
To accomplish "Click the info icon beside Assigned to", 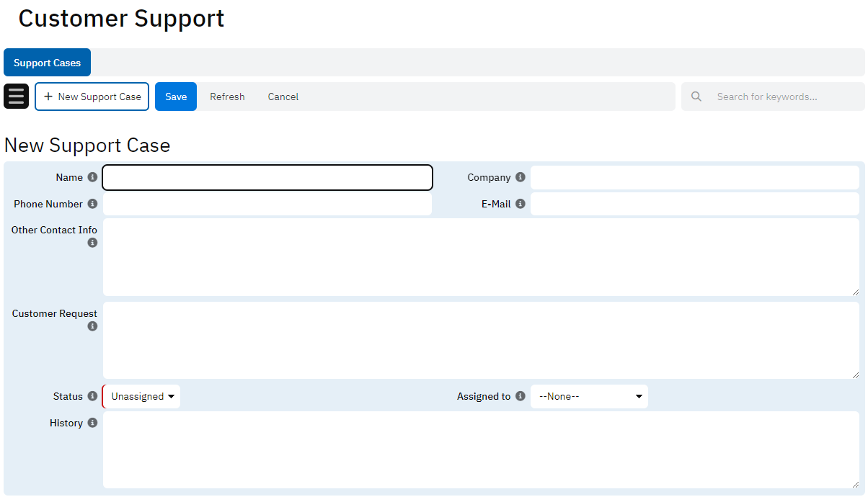I will tap(521, 396).
